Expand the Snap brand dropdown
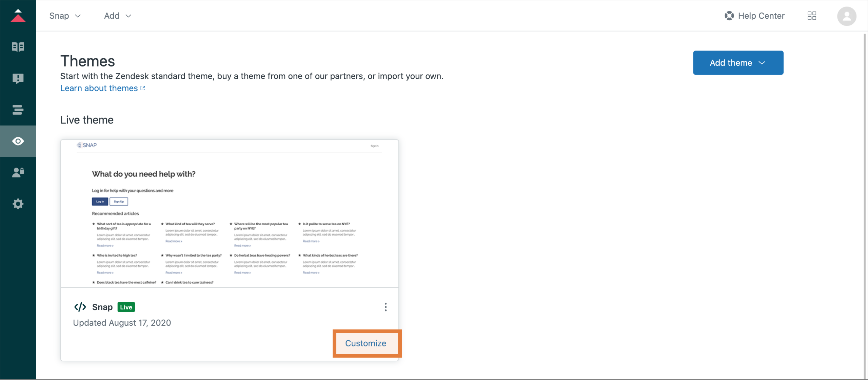The image size is (868, 380). [x=65, y=16]
